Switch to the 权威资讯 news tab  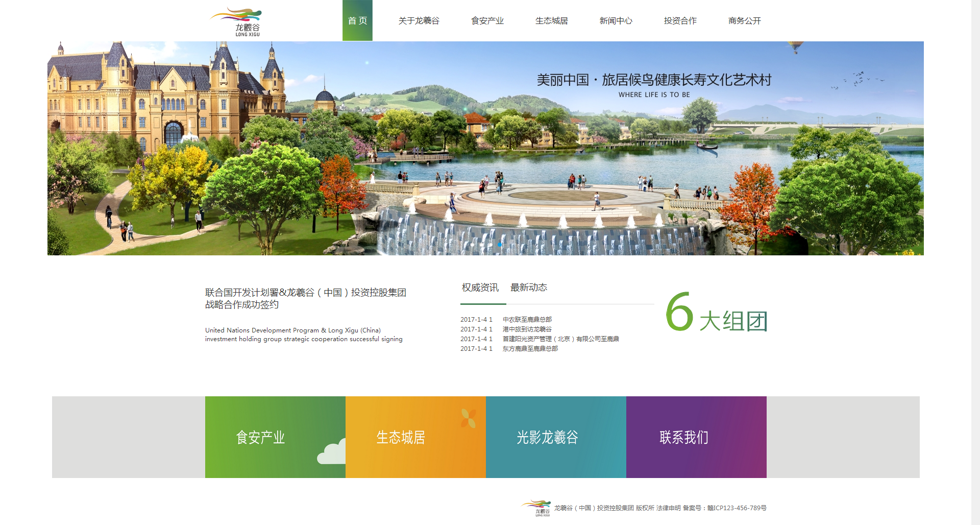pos(480,288)
